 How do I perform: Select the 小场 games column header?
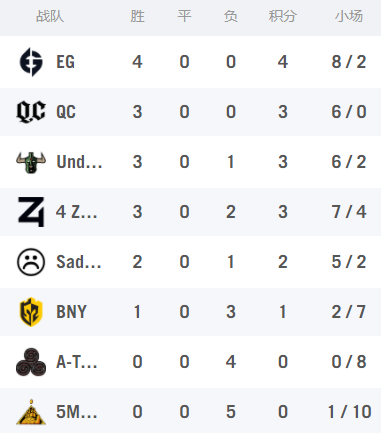pos(349,16)
